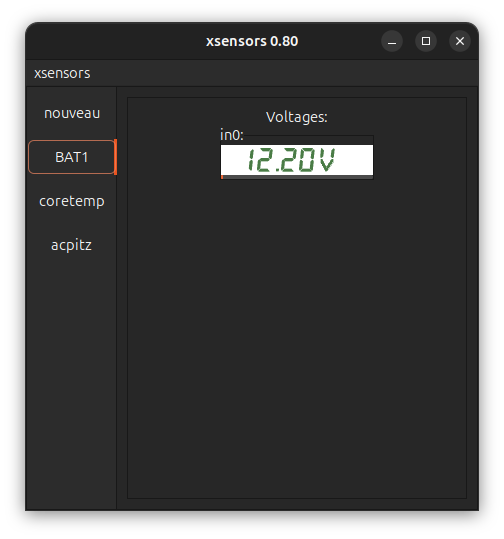Minimize the xsensors window
Viewport: 504px width, 539px height.
coord(392,41)
